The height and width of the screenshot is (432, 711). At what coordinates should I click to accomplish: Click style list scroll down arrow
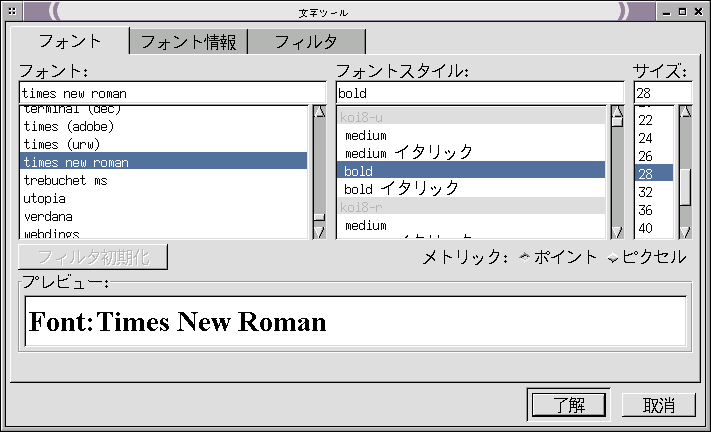pyautogui.click(x=617, y=233)
